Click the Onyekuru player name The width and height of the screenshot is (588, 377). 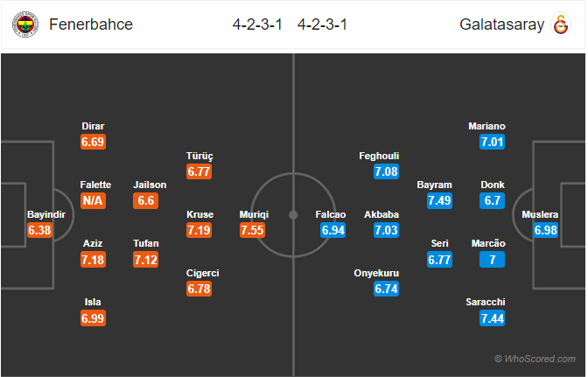376,273
